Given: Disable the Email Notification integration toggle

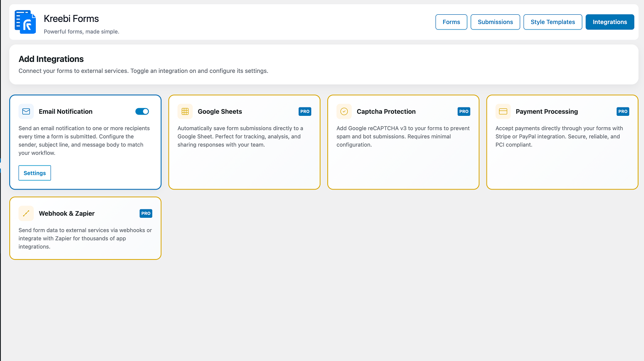Looking at the screenshot, I should pos(142,111).
